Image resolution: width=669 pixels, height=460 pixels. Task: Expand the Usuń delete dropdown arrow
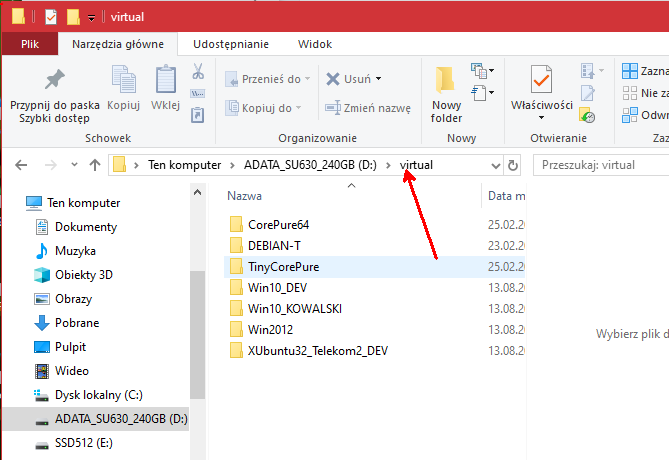tap(378, 79)
